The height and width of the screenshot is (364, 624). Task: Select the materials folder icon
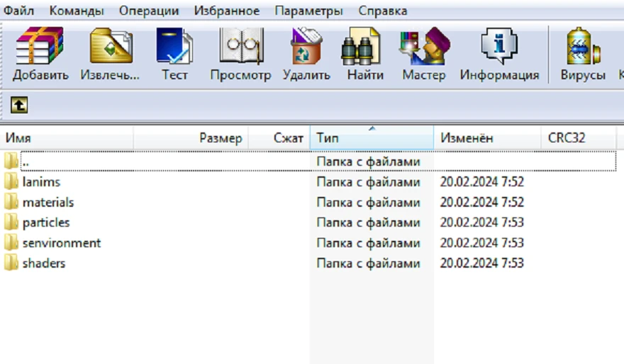pyautogui.click(x=11, y=202)
